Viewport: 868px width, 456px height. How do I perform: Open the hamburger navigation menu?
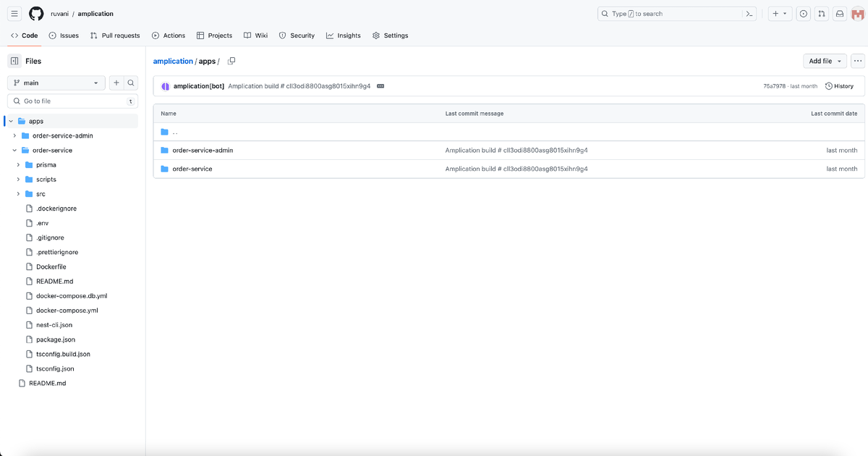click(x=14, y=14)
